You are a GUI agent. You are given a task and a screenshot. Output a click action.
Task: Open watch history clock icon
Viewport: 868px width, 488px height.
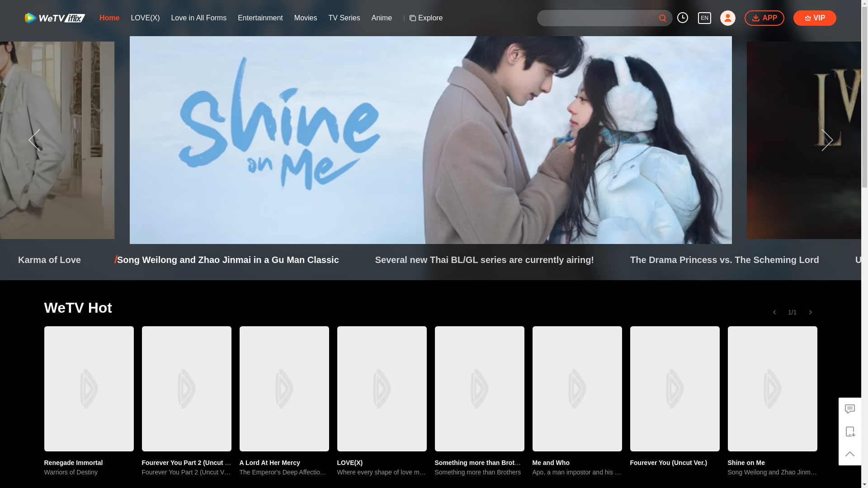click(682, 18)
